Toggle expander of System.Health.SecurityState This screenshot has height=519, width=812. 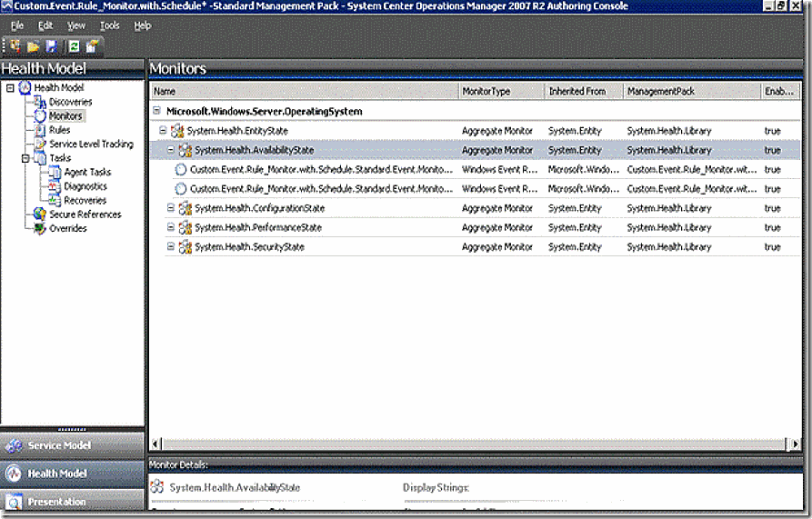(170, 246)
